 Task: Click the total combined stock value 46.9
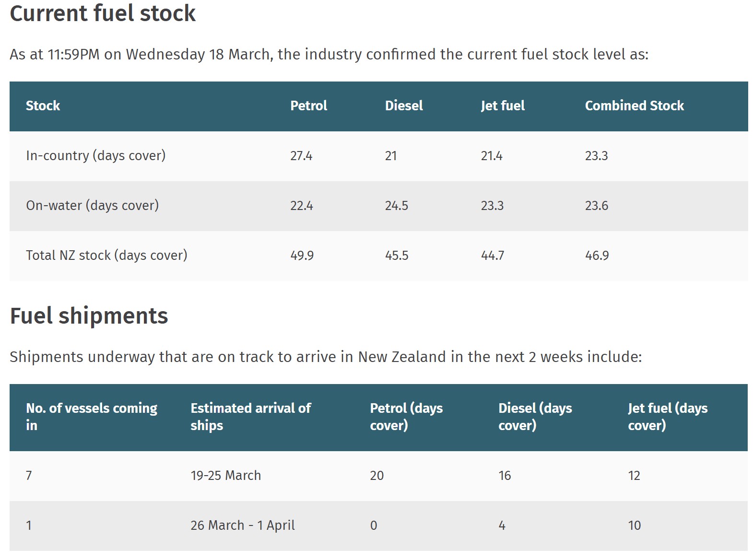tap(597, 256)
